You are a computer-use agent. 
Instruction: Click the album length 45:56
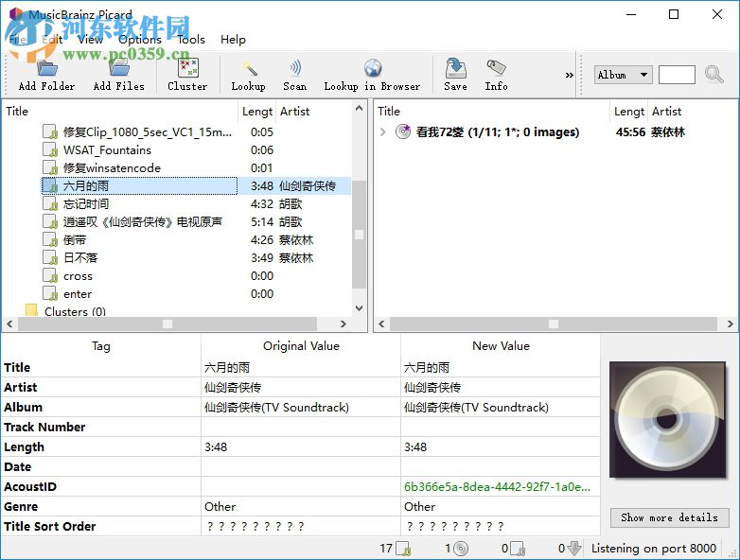630,132
